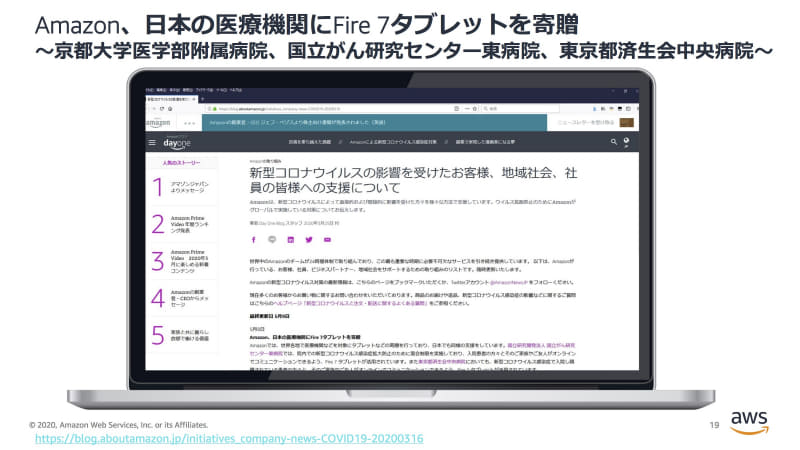Screen dimensions: 800x450
Task: Open a new browser tab with plus button
Action: click(203, 99)
